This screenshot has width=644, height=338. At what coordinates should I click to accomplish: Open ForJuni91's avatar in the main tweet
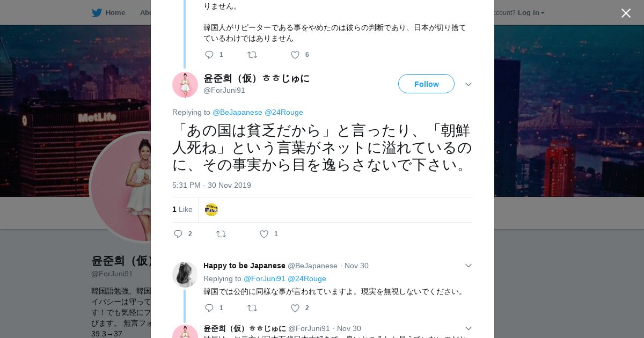click(x=185, y=85)
